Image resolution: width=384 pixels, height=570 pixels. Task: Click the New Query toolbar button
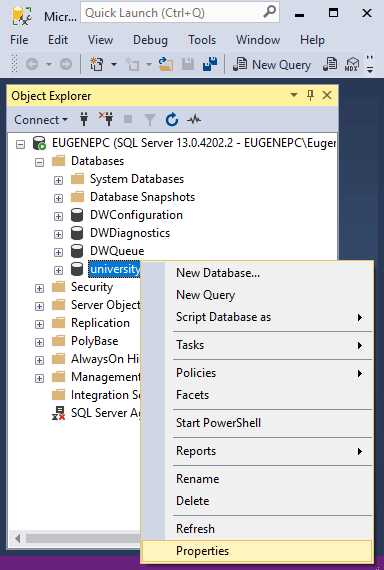point(272,64)
